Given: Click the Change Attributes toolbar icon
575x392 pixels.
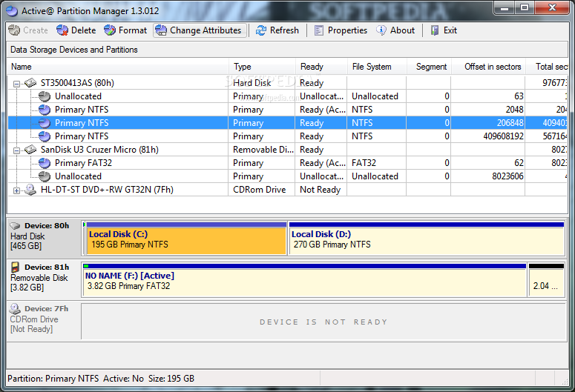Looking at the screenshot, I should click(160, 30).
